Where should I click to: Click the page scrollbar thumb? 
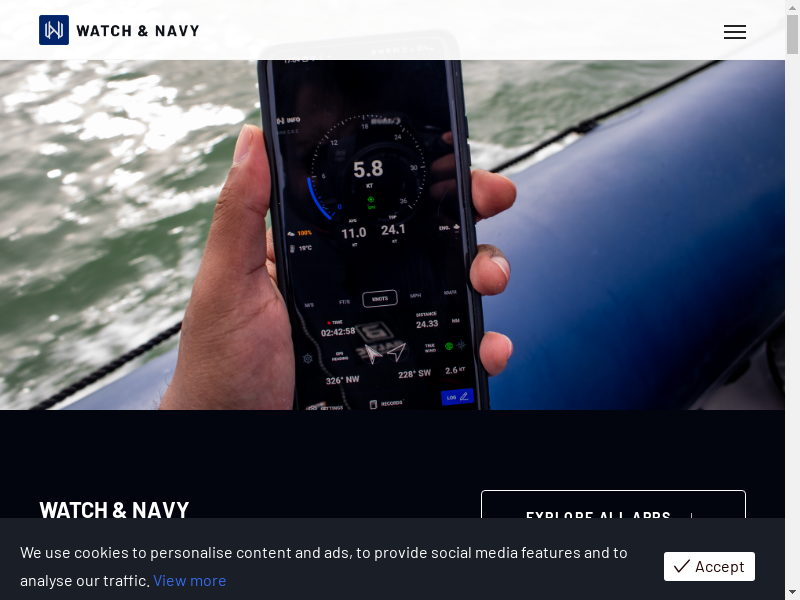pyautogui.click(x=792, y=34)
